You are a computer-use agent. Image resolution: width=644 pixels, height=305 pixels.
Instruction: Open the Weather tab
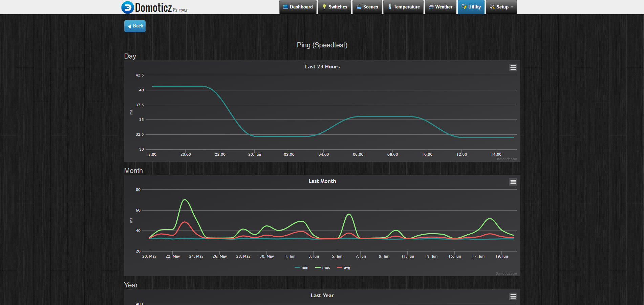click(441, 7)
